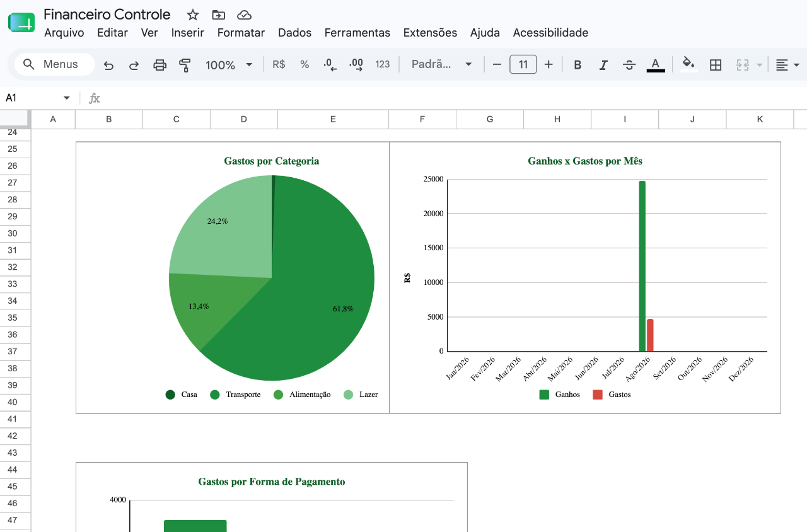807x532 pixels.
Task: Open the Acessibilidade menu
Action: click(550, 33)
